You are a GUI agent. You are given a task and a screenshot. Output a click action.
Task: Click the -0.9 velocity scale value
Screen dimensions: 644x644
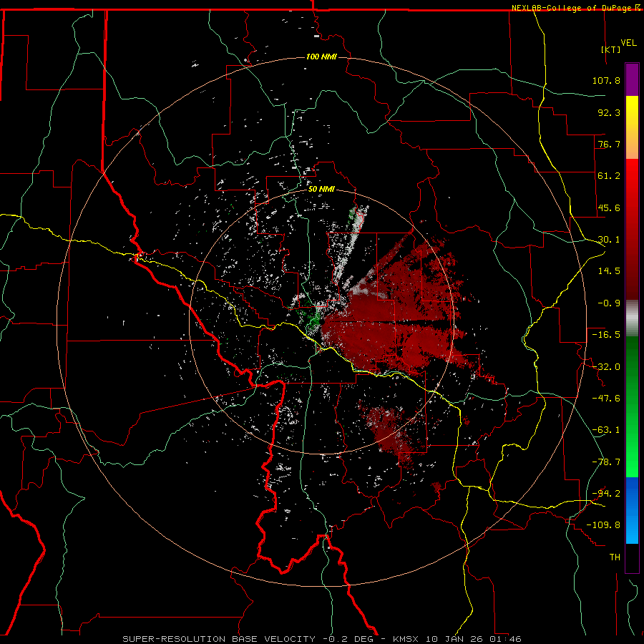609,303
